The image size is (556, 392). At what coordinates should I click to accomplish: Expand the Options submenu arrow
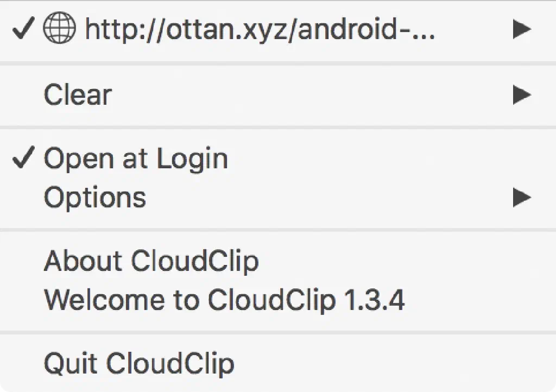(x=521, y=197)
